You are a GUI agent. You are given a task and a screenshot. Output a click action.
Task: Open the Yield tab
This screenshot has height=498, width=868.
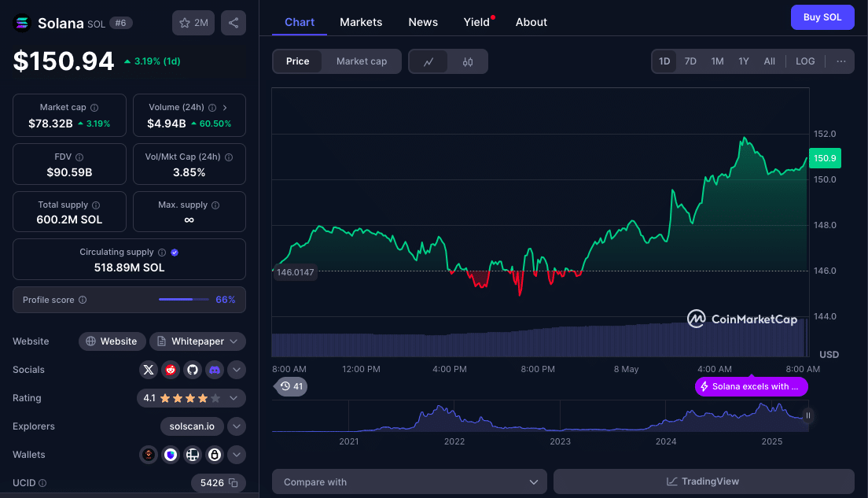coord(476,22)
